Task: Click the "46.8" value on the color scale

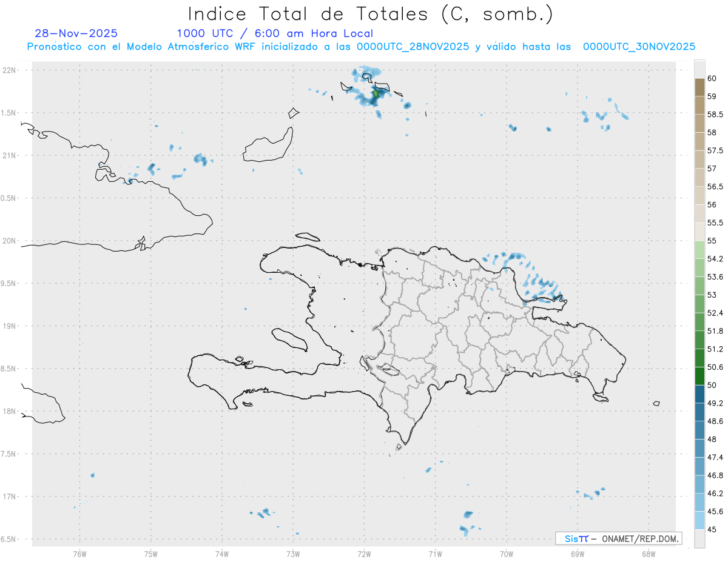Action: tap(715, 475)
